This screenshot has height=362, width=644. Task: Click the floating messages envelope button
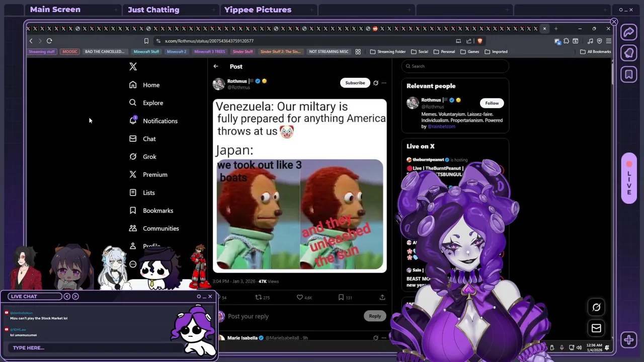point(596,328)
